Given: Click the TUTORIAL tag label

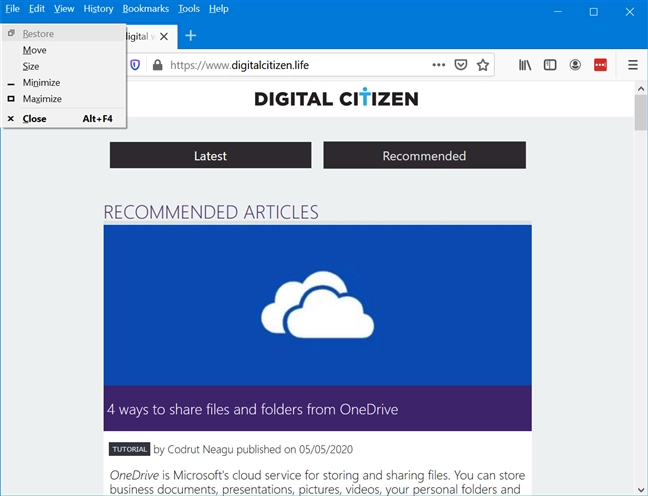Looking at the screenshot, I should pyautogui.click(x=129, y=449).
